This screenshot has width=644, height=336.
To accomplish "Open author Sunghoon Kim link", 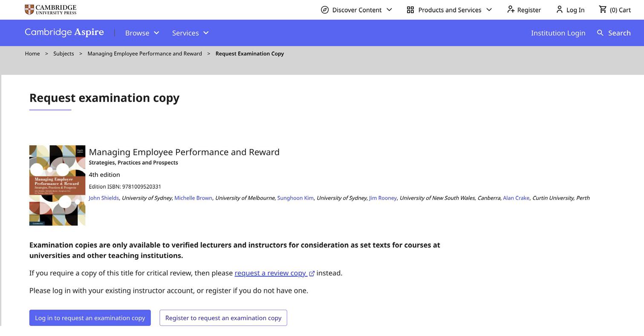I will pyautogui.click(x=295, y=198).
